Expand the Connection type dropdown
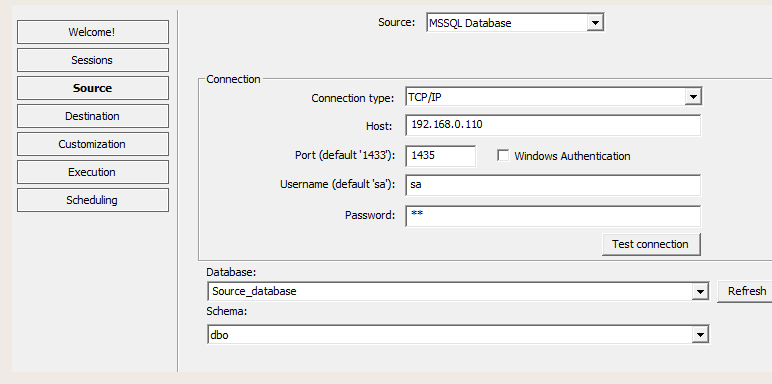The height and width of the screenshot is (384, 772). point(553,97)
